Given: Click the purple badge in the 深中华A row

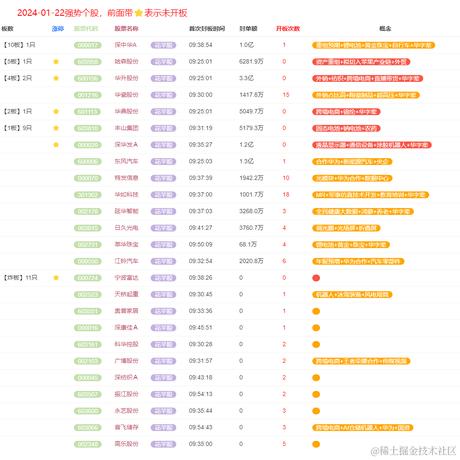Looking at the screenshot, I should 163,45.
